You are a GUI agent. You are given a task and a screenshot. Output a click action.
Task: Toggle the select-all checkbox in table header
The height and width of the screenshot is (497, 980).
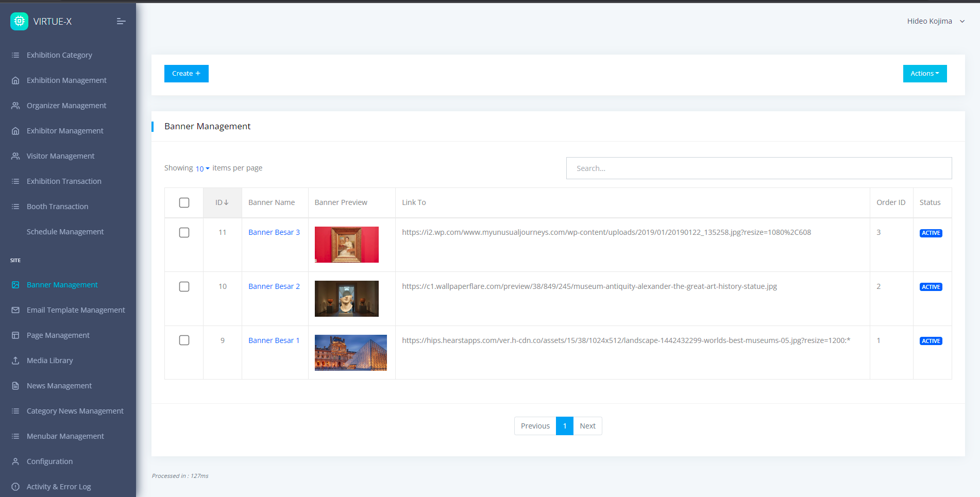[x=184, y=202]
